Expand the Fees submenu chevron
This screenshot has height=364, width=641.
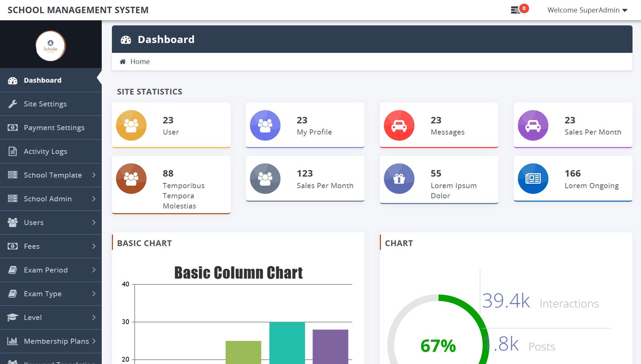[x=94, y=246]
